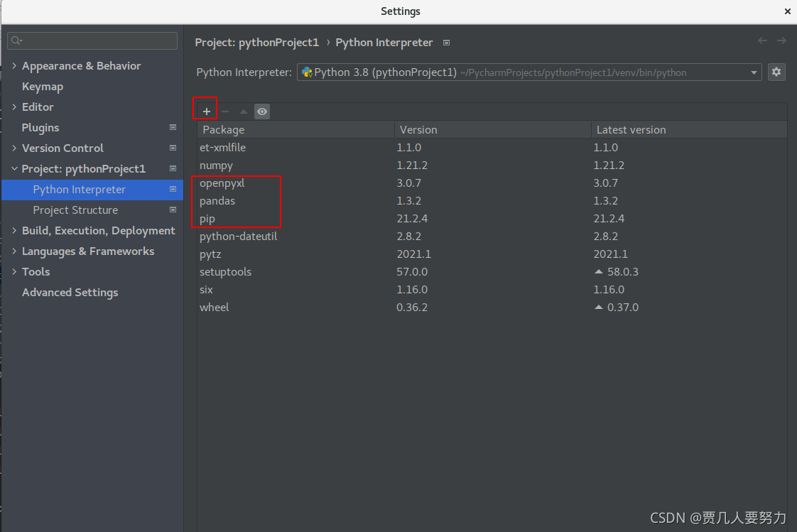The height and width of the screenshot is (532, 797).
Task: Expand Build, Execution, Deployment section
Action: [14, 231]
